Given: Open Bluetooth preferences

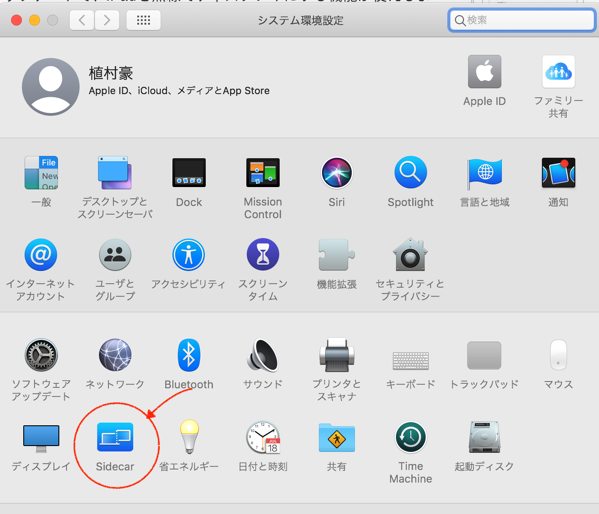Looking at the screenshot, I should (x=189, y=355).
